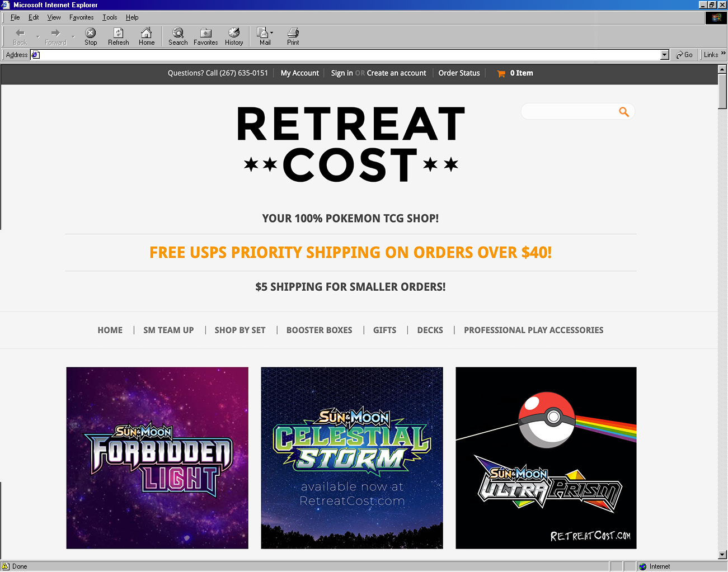Open the Celestial Storm banner image
Screen dimensions: 728x572
pos(352,458)
